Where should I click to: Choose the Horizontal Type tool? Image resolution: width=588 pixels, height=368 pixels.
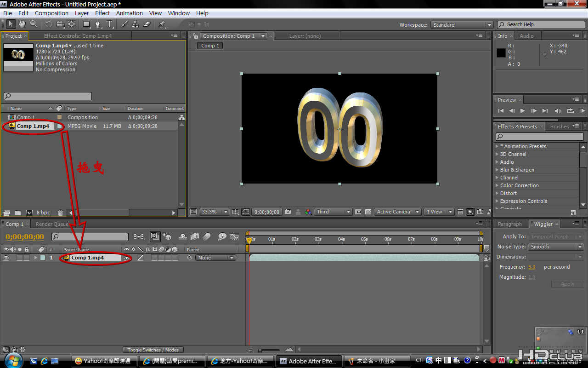click(109, 24)
